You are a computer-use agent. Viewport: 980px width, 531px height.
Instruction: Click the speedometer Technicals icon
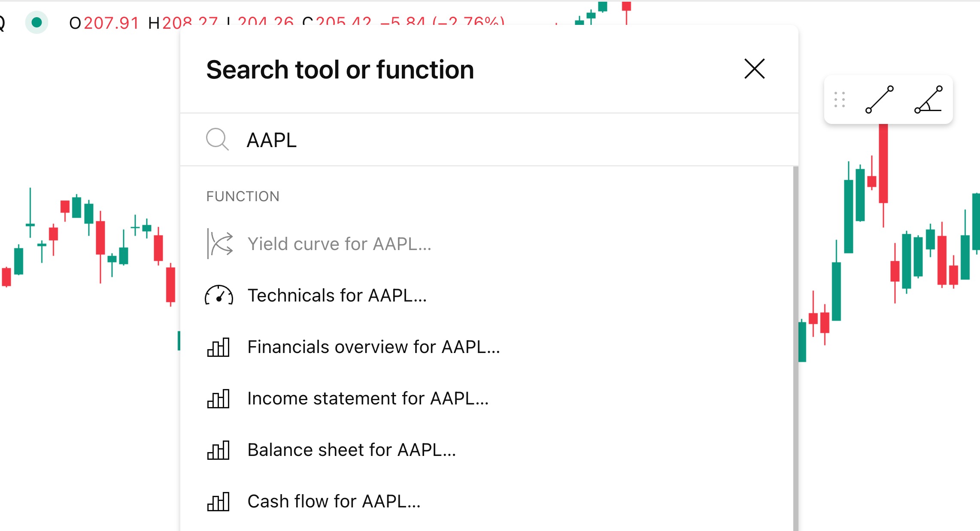(219, 295)
